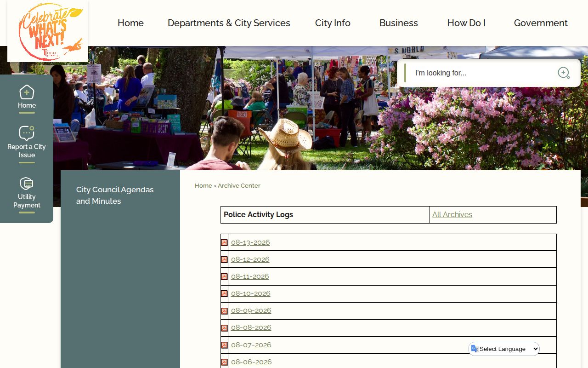The image size is (588, 368).
Task: Open the Utility Payment card icon
Action: (x=27, y=184)
